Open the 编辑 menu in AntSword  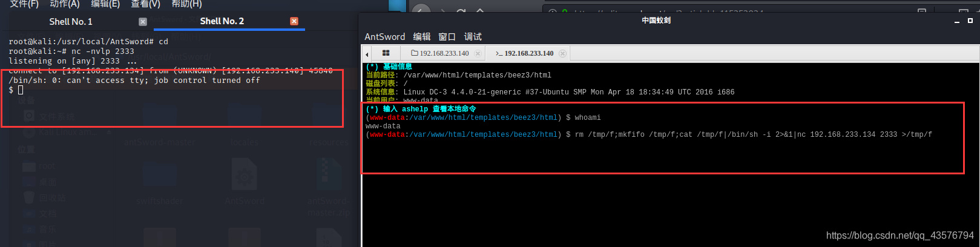click(422, 37)
